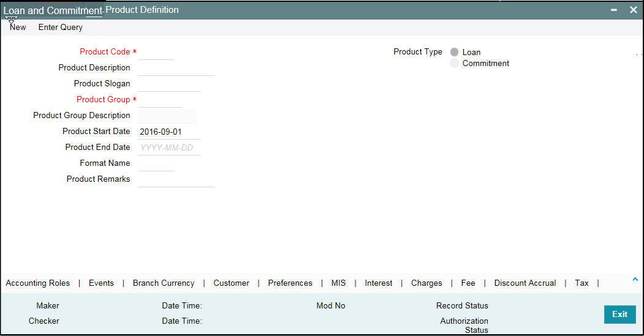Open the Branch Currency tab
Viewport: 644px width, 336px height.
164,283
